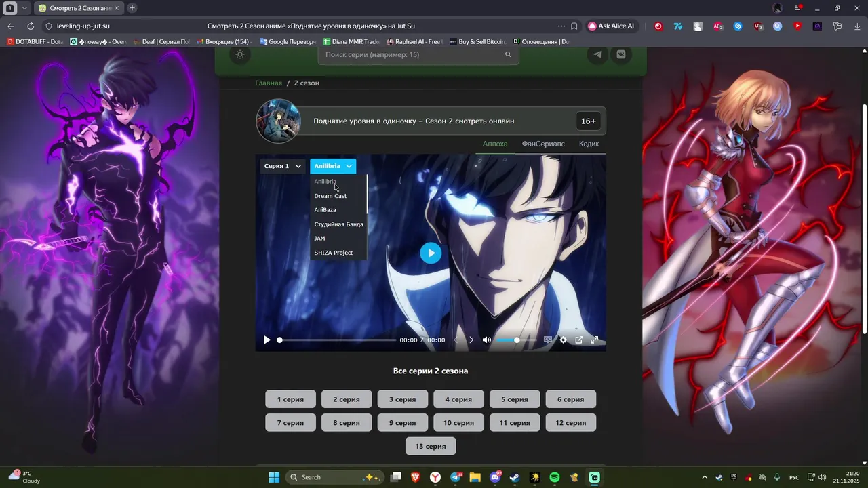Open the 4 серия episode button
This screenshot has width=868, height=488.
tap(458, 399)
